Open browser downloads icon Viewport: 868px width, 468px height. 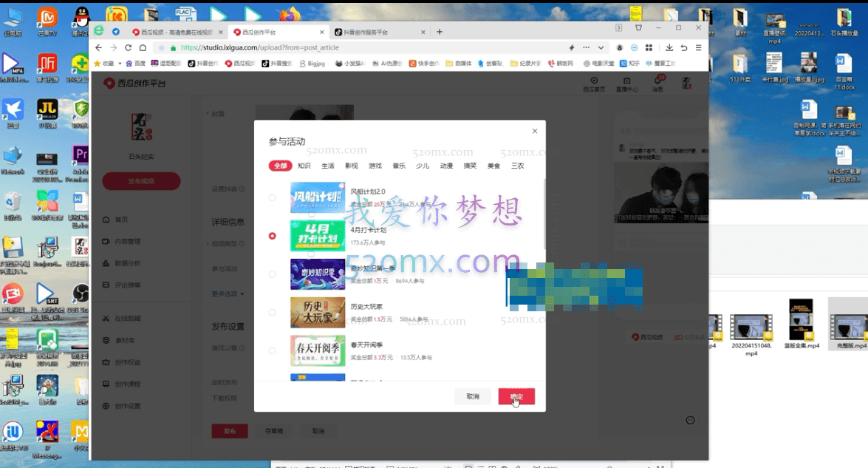(x=668, y=47)
